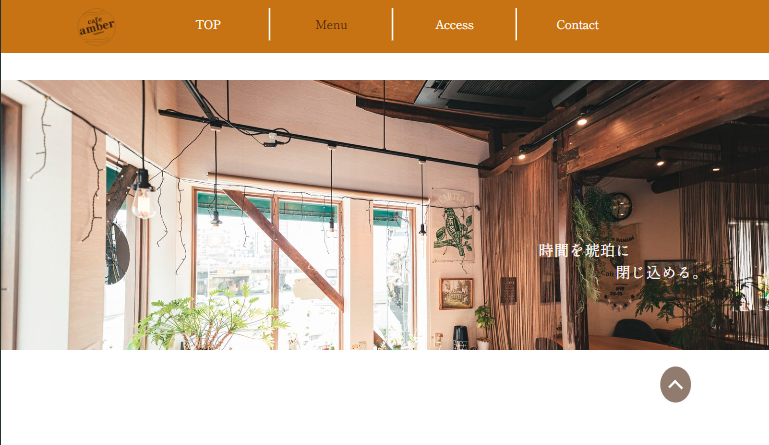Viewport: 769px width, 445px height.
Task: Click the round mirror on left wall
Action: [118, 253]
